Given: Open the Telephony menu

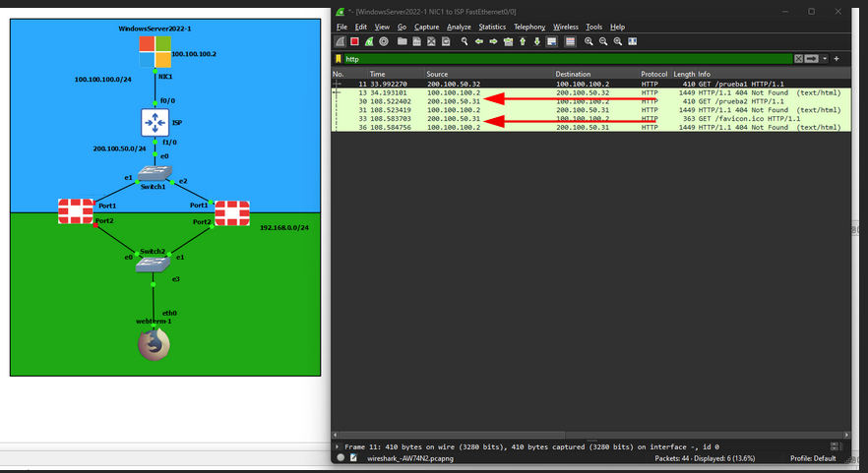Looking at the screenshot, I should point(529,27).
